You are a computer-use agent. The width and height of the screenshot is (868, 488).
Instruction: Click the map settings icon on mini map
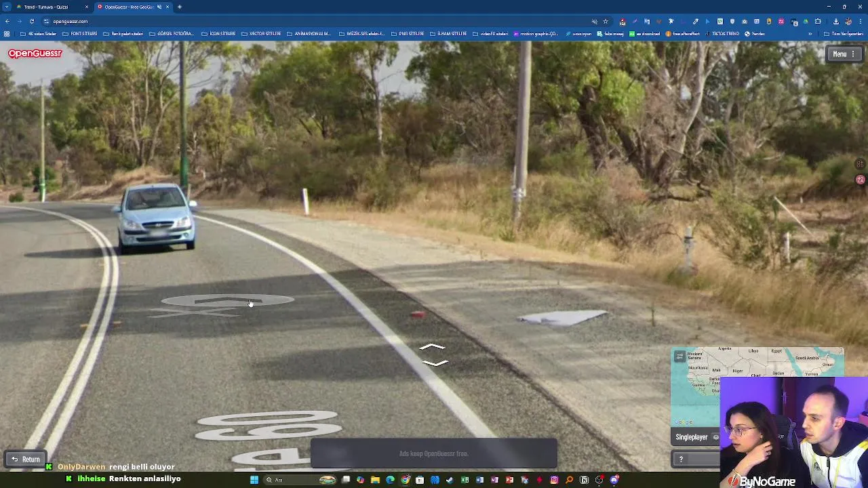(x=679, y=357)
